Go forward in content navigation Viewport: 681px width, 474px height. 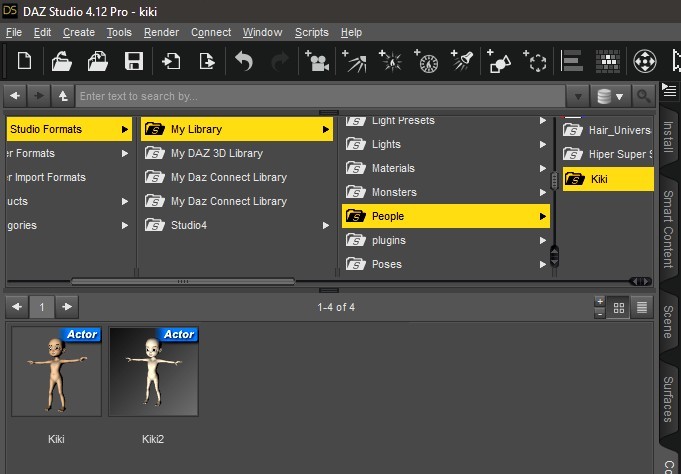39,96
